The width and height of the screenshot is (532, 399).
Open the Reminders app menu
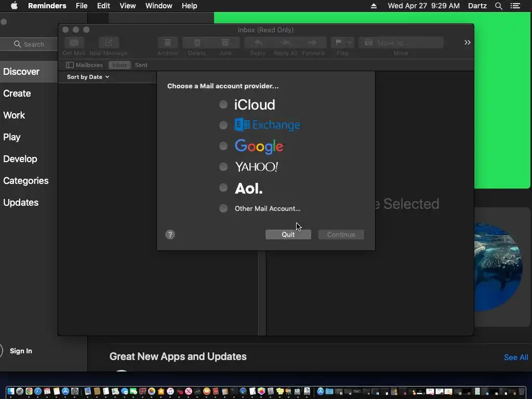[47, 6]
